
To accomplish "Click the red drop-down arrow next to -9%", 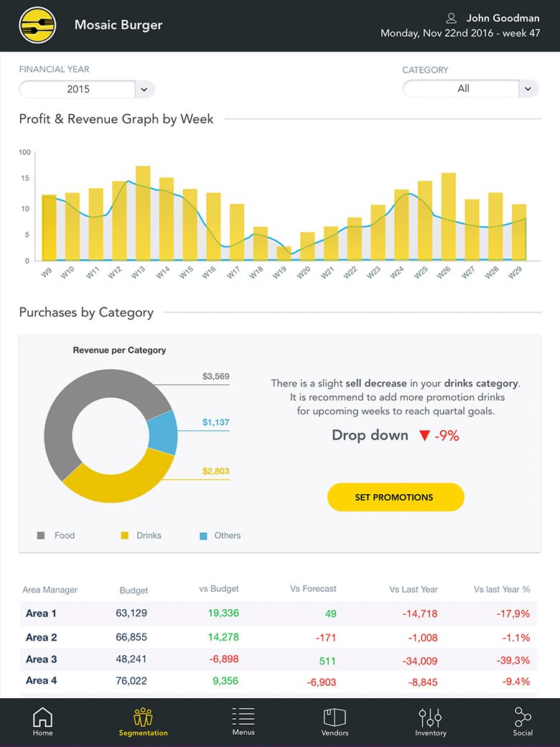I will [424, 435].
